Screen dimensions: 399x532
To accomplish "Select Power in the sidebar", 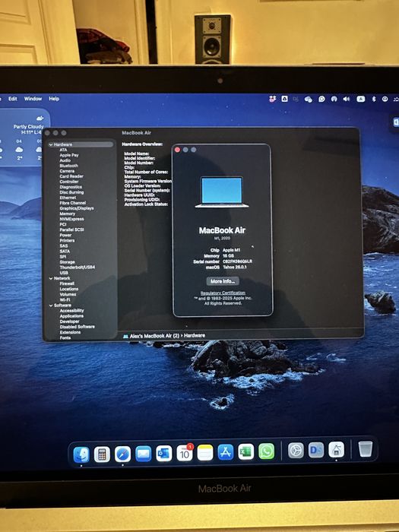I will click(x=65, y=235).
